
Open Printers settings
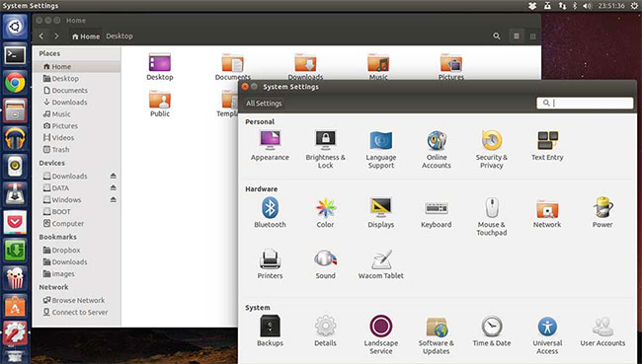270,264
